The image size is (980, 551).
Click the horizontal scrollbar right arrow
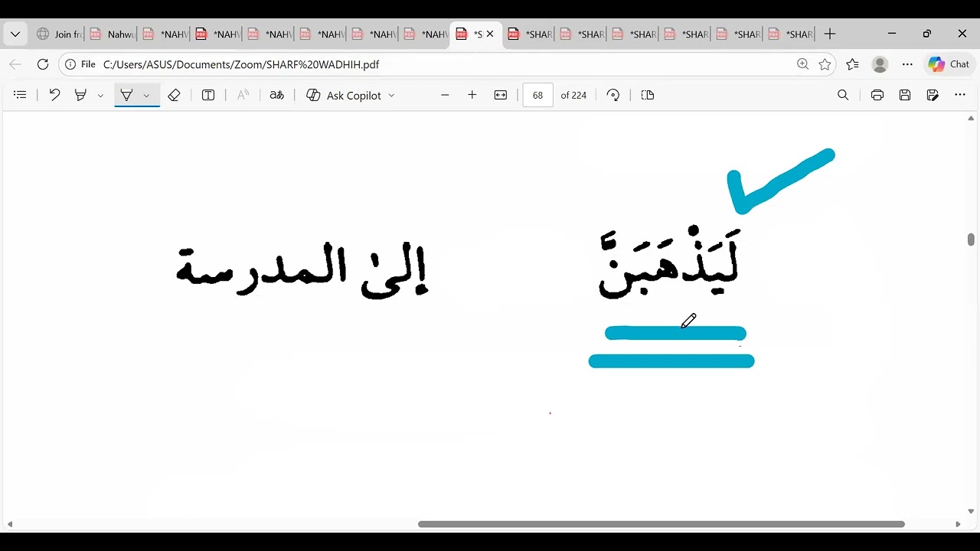[958, 524]
